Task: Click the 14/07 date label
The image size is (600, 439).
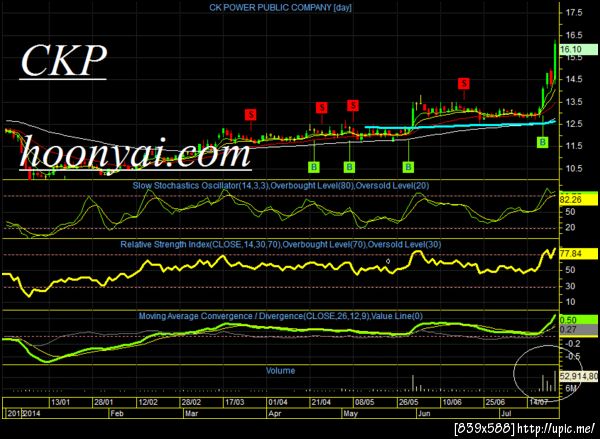Action: click(x=538, y=402)
